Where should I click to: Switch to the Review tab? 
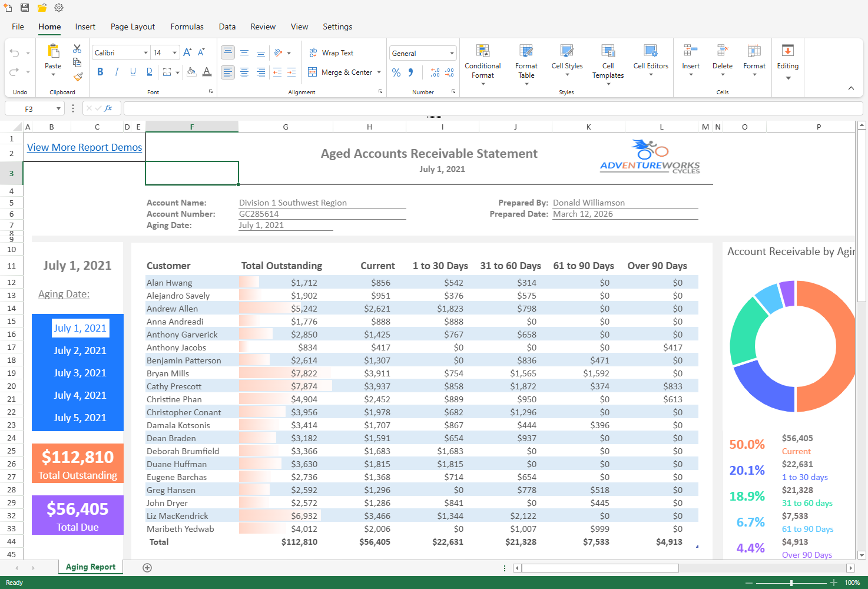point(263,27)
